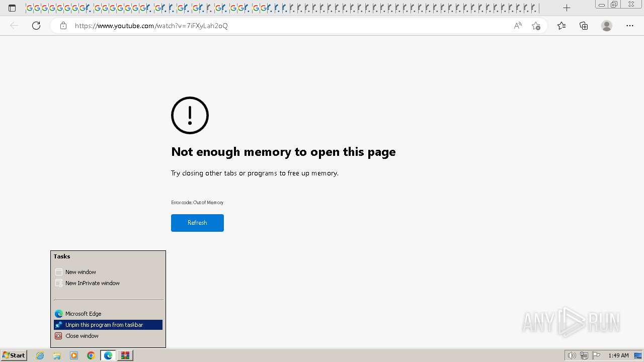Screen dimensions: 644x362
Task: Click the Show desktop tray button
Action: (638, 355)
